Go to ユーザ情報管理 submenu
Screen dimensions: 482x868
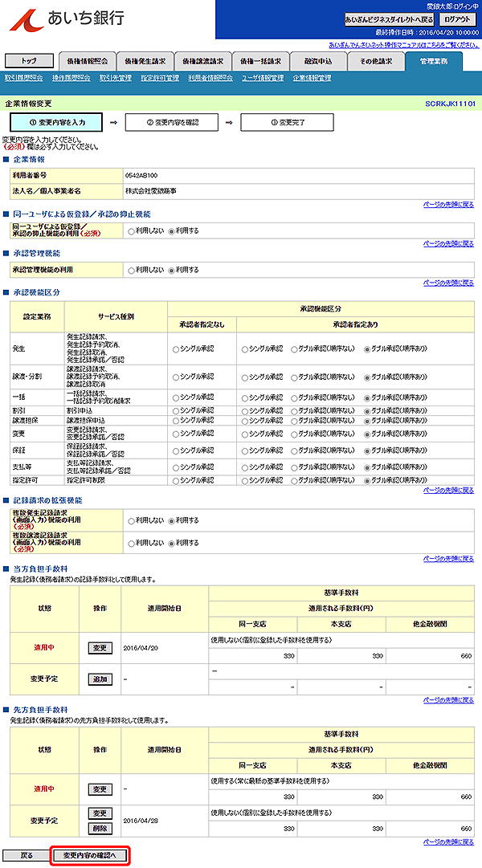[x=263, y=78]
